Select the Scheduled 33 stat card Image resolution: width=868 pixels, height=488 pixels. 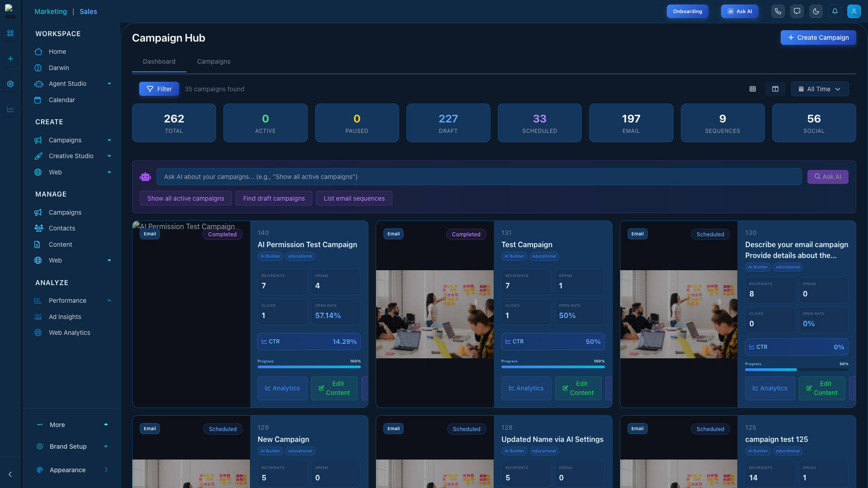pos(539,123)
